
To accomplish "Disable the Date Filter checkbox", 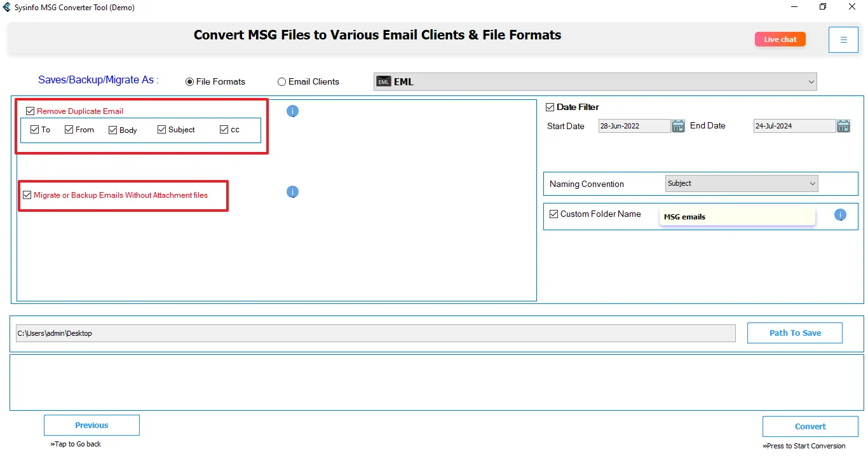I will point(550,107).
